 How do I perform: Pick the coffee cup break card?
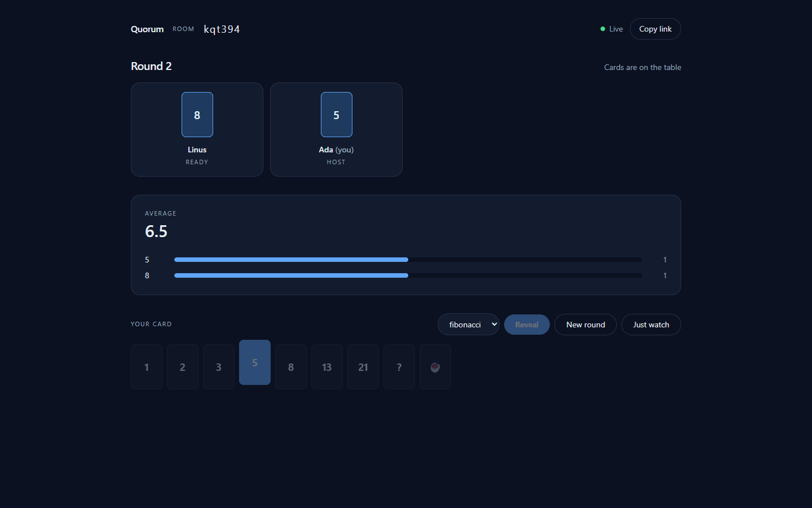(435, 367)
